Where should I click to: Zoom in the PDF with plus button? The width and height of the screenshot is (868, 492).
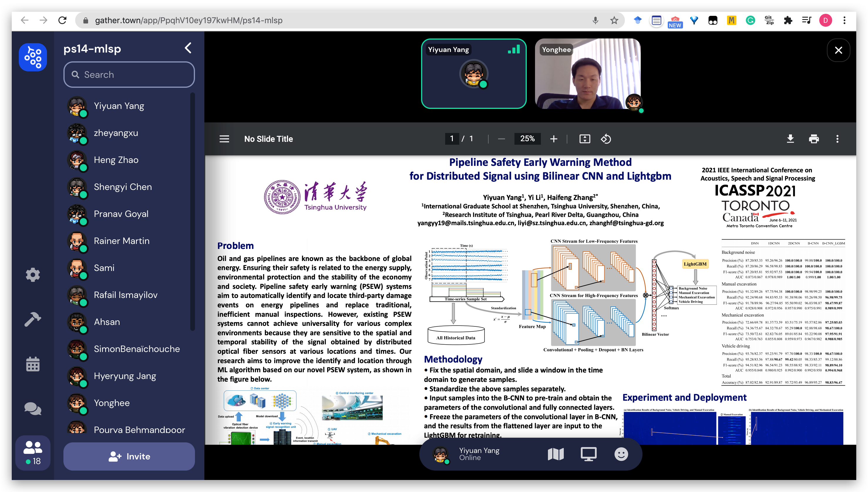click(554, 139)
